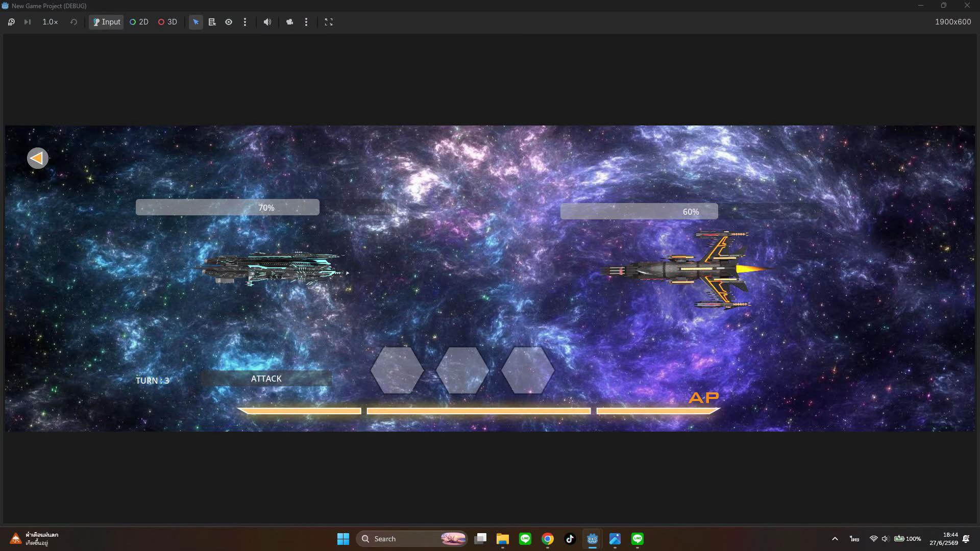The image size is (980, 551).
Task: Click the 70% player health bar
Action: (228, 207)
